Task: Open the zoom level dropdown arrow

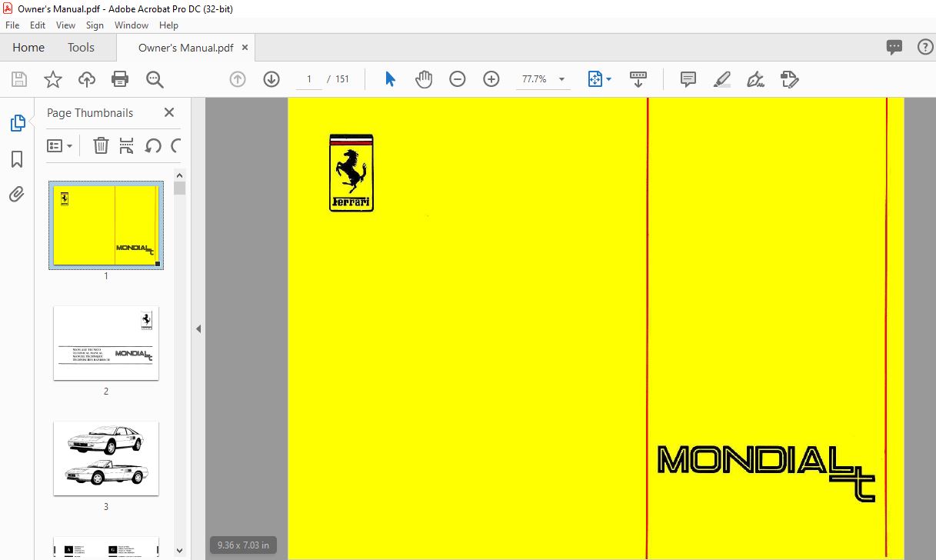Action: coord(561,79)
